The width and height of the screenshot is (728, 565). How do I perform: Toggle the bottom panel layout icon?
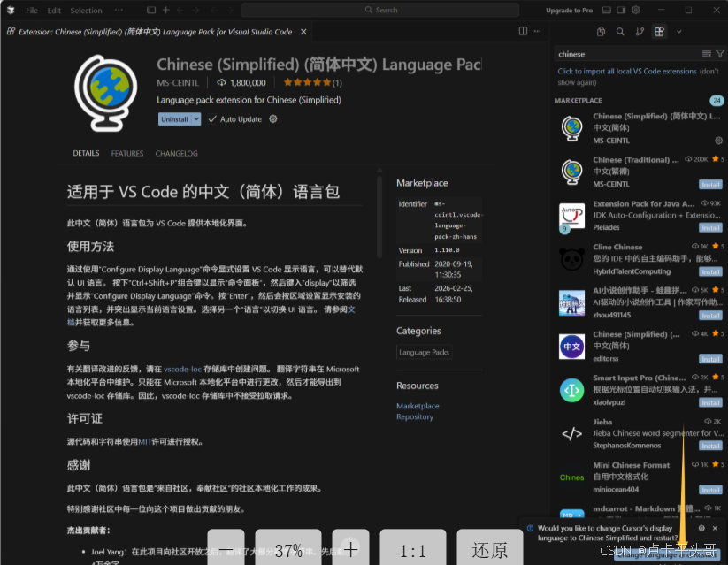pos(606,10)
